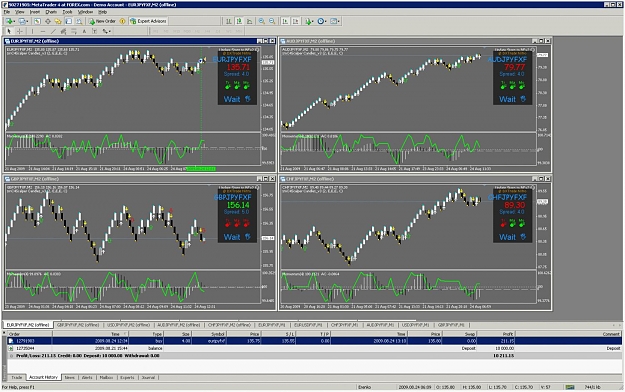Screen dimensions: 625x392
Task: Toggle chart auto scroll
Action: click(x=285, y=21)
